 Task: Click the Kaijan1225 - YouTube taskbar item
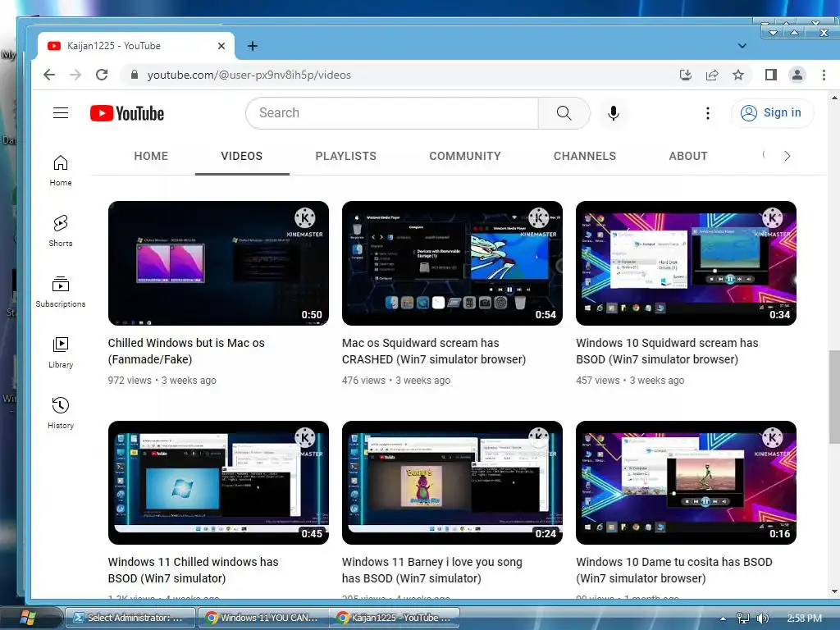point(395,618)
